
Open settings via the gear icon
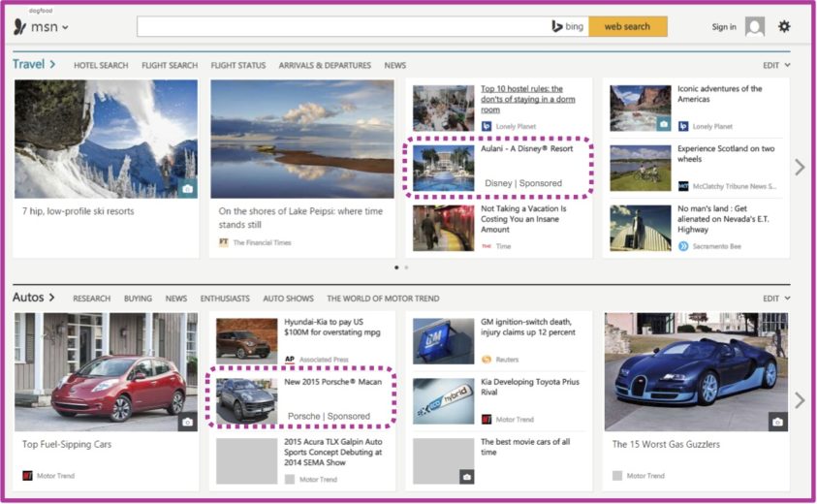(784, 26)
